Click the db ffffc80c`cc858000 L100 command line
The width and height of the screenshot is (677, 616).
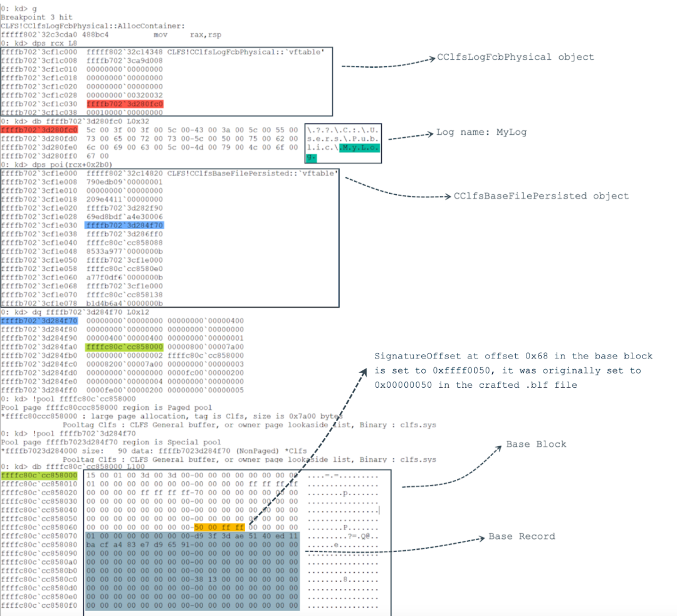[x=76, y=467]
